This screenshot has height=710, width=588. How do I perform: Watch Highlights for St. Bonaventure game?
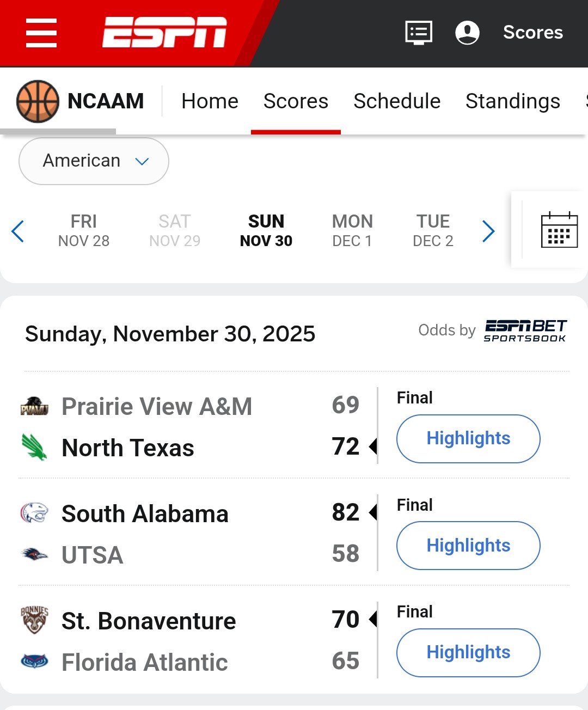[468, 652]
